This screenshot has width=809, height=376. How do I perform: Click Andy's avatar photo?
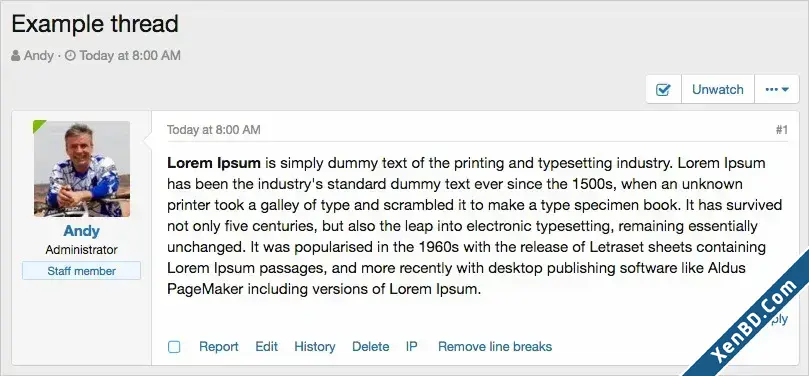pos(82,169)
